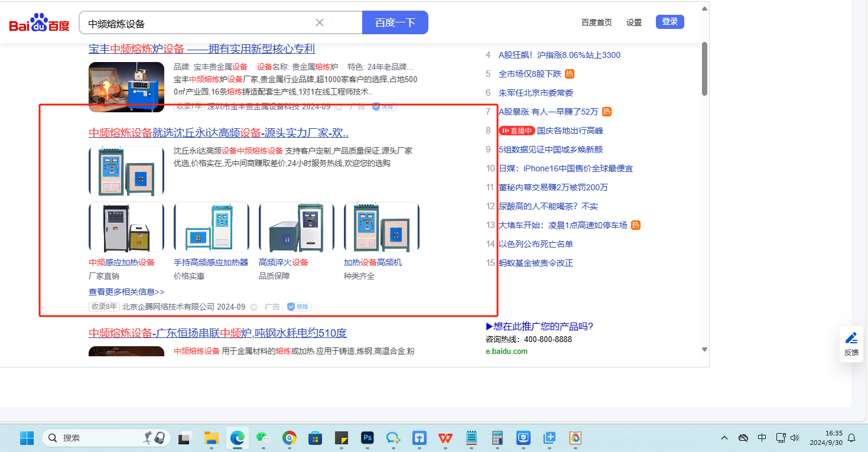Launch WeChat from the taskbar
Viewport: 868px width, 452px height.
click(263, 438)
